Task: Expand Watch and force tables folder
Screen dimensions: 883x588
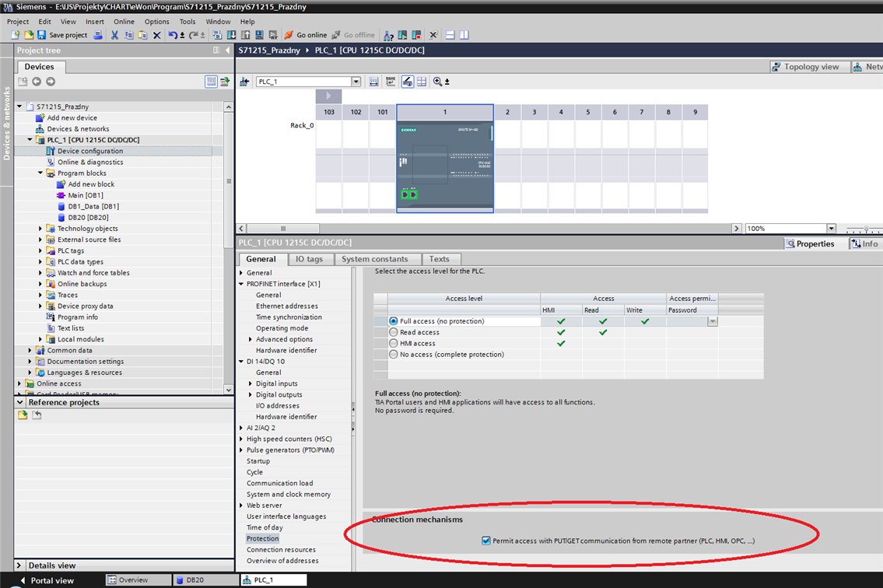Action: 40,272
